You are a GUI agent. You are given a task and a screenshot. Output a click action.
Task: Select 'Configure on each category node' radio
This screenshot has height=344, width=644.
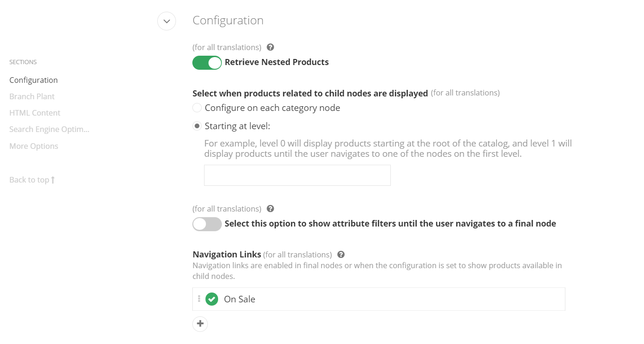pos(197,108)
